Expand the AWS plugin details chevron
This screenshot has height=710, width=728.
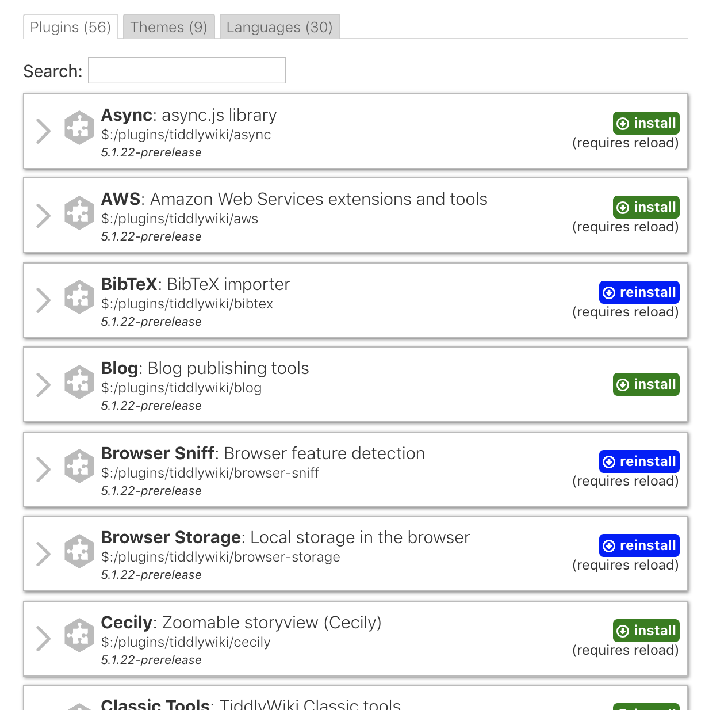coord(44,216)
